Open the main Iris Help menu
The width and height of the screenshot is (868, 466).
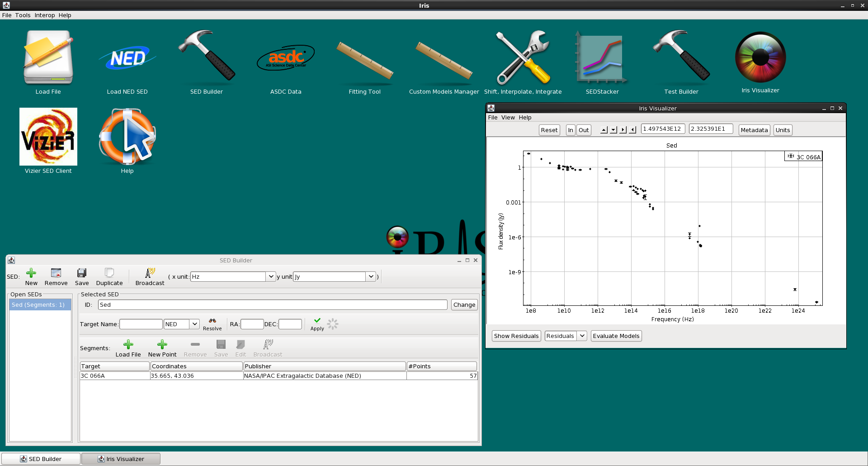point(65,15)
